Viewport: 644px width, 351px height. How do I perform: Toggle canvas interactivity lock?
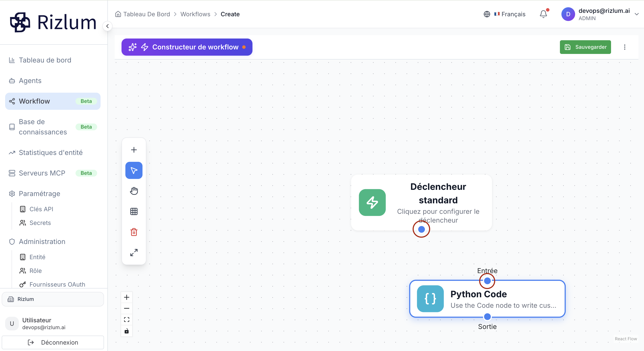pyautogui.click(x=127, y=331)
